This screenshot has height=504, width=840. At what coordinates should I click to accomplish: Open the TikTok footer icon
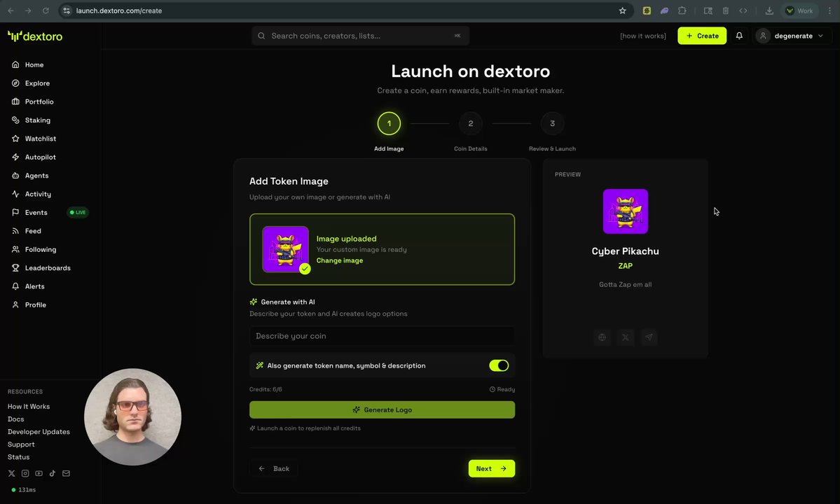(x=53, y=473)
